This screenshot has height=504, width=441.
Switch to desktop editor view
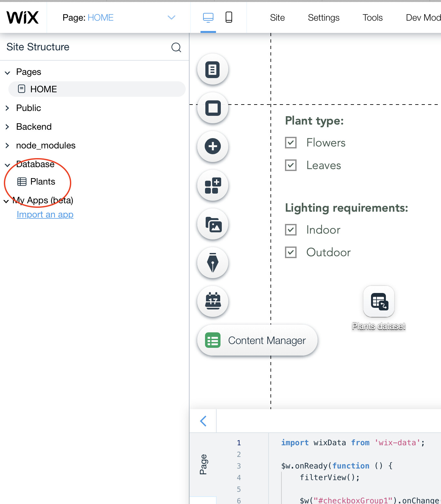(208, 17)
